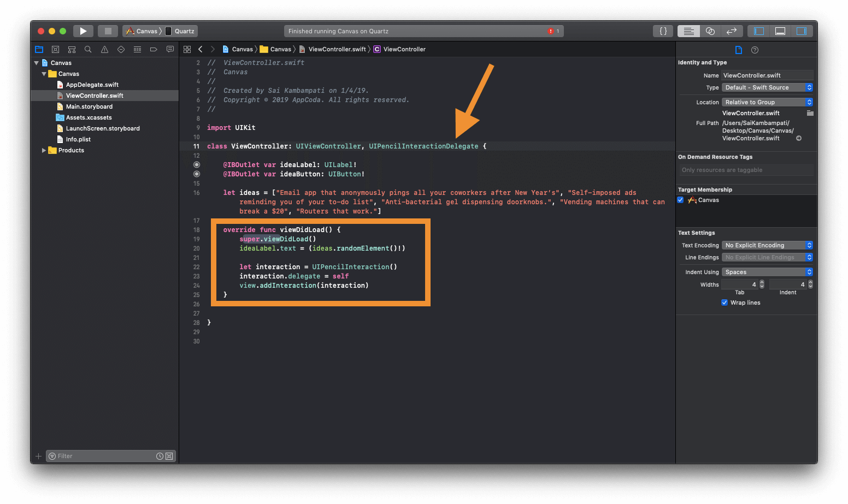The image size is (848, 504).
Task: Hide the Navigator panel toggle
Action: [759, 31]
